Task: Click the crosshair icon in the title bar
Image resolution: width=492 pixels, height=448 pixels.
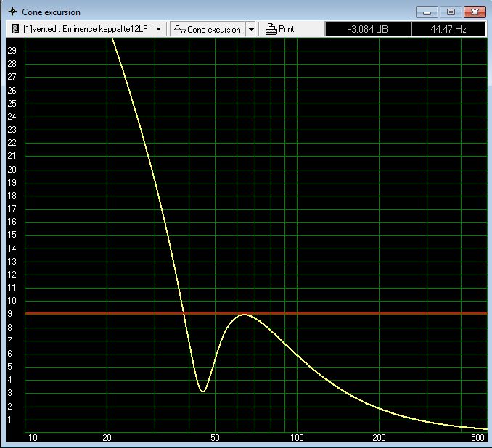Action: coord(12,12)
